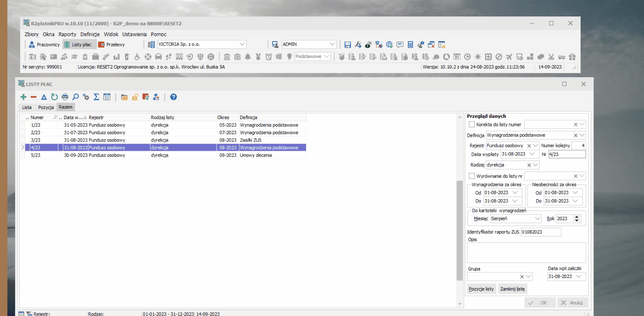Open Raporty menu

click(67, 34)
